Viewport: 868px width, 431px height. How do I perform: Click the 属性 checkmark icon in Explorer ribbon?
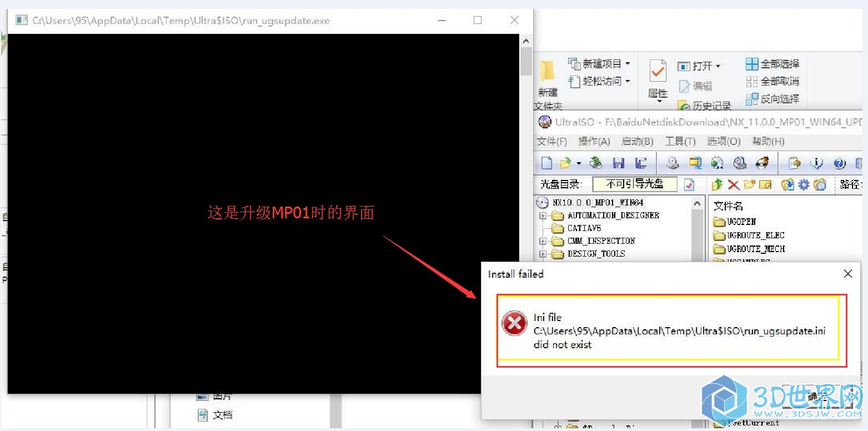pos(658,71)
